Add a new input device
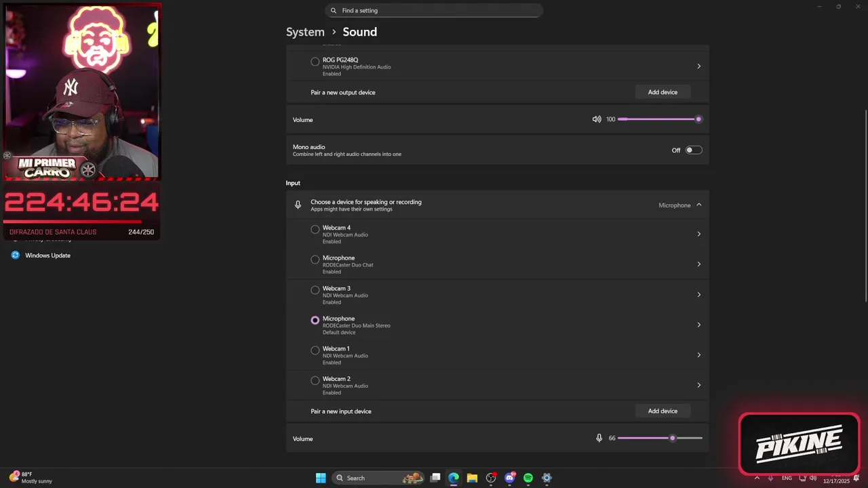868x488 pixels. (663, 411)
